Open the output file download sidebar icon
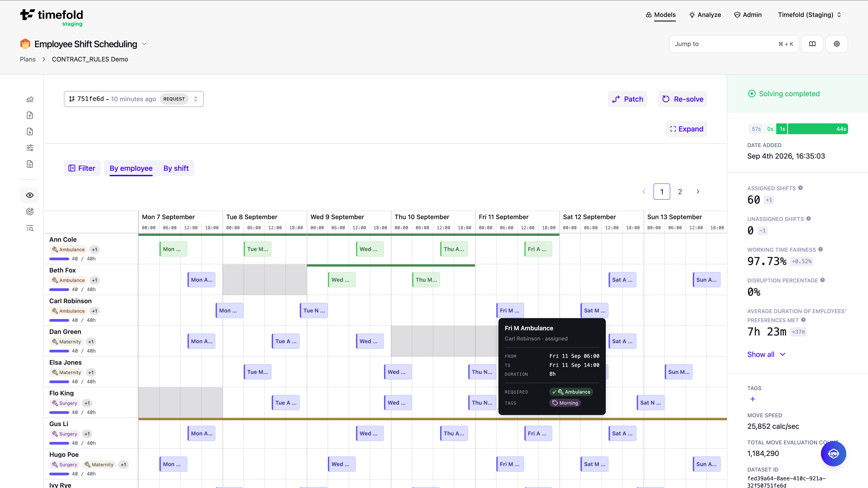Viewport: 868px width, 488px height. pyautogui.click(x=30, y=131)
